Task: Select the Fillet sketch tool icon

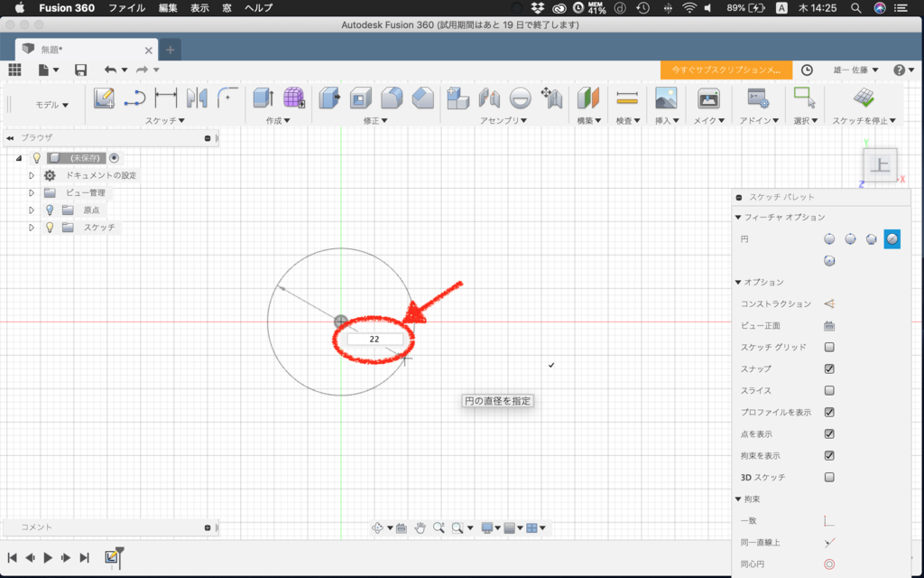Action: coord(227,98)
